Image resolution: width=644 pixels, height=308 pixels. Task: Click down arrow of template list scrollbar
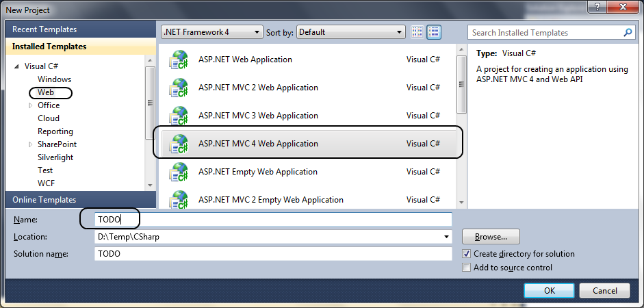point(462,202)
